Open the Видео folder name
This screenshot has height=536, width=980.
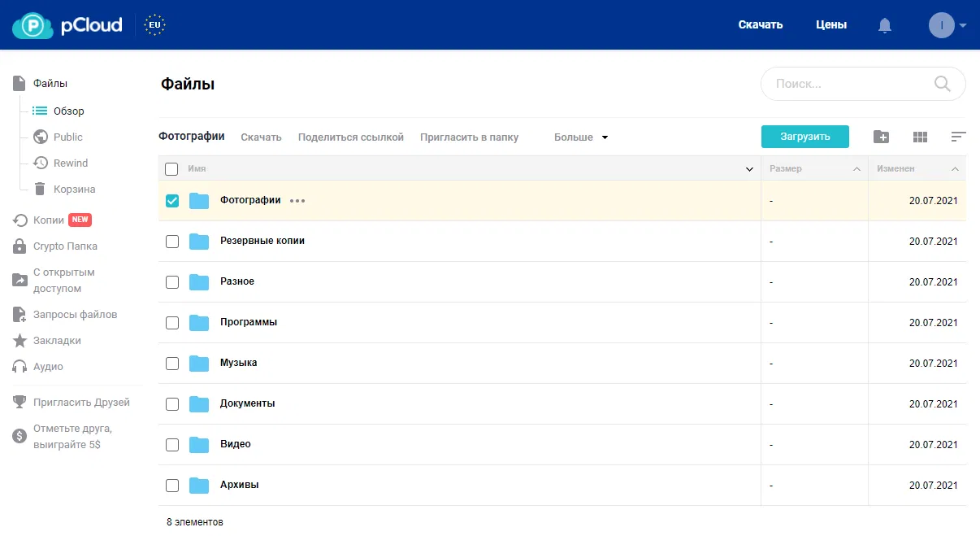tap(236, 444)
